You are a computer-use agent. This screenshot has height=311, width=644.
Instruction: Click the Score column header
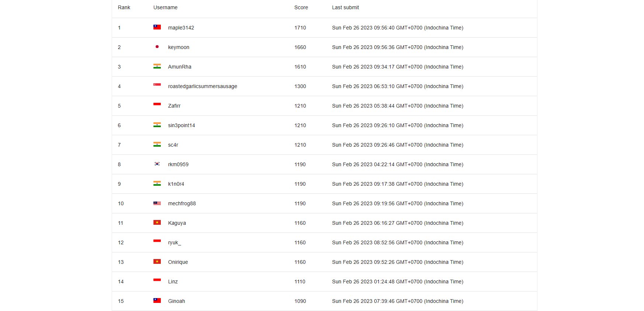point(301,7)
